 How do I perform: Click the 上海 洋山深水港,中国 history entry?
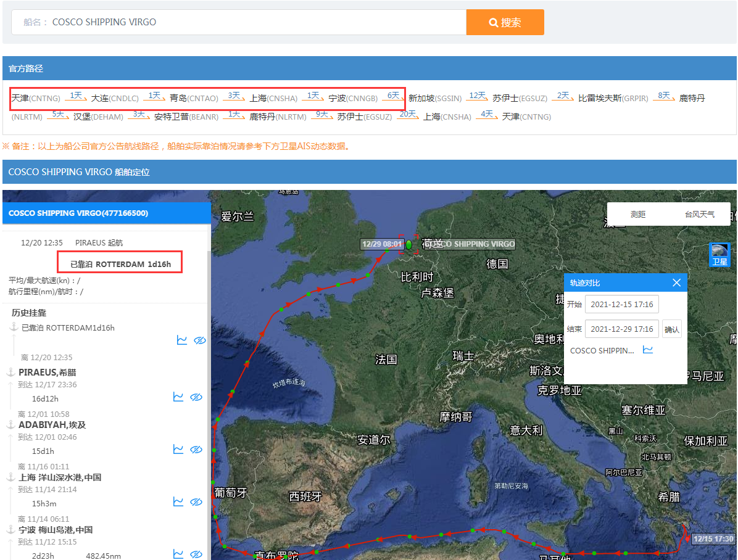(60, 477)
